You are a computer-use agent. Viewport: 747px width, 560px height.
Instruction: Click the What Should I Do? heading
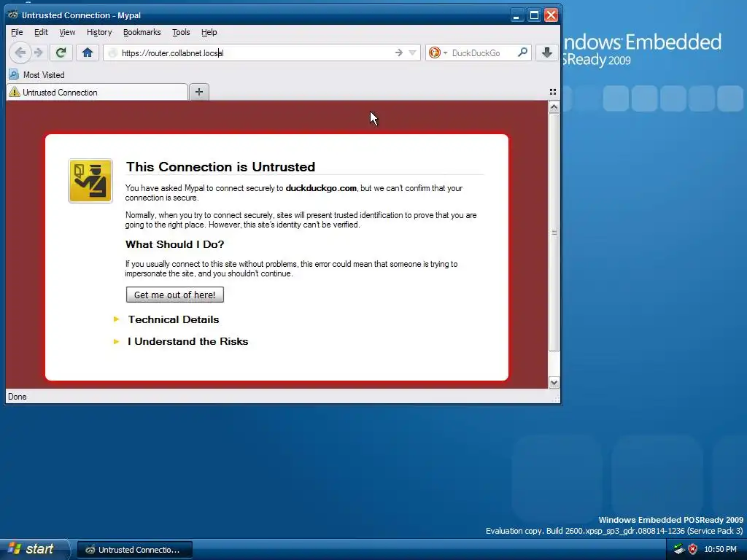point(174,244)
